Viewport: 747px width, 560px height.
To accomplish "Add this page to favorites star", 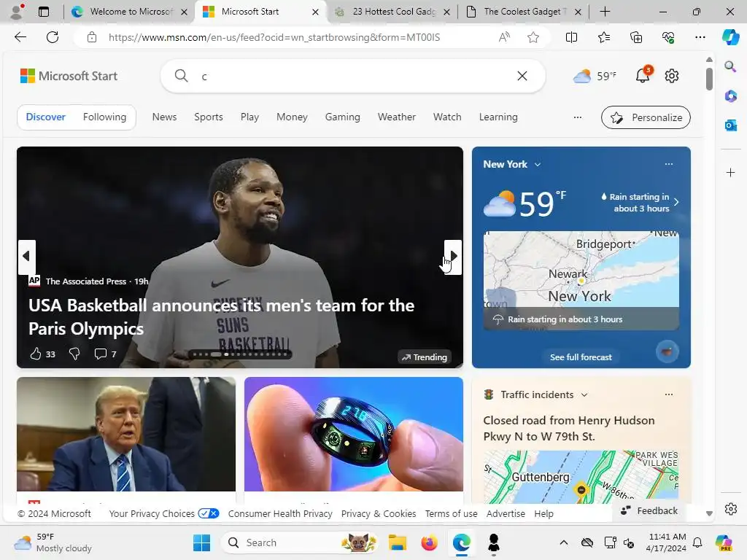I will [533, 37].
